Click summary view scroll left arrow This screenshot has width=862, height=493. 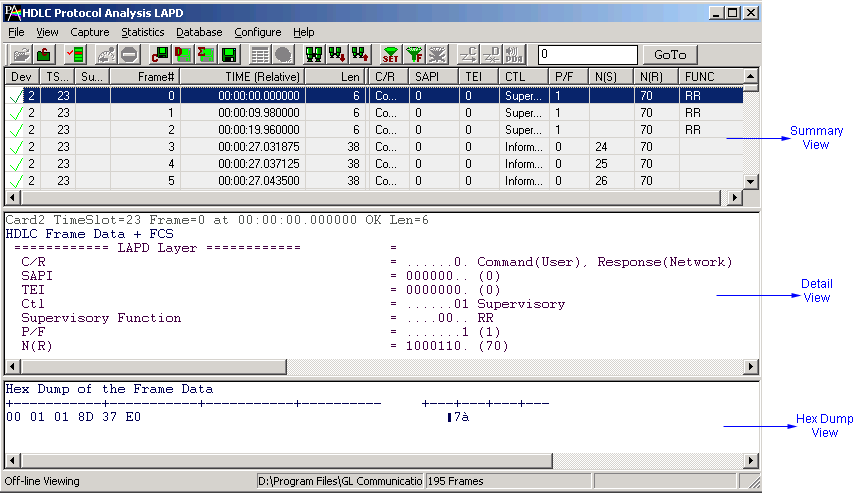point(13,198)
